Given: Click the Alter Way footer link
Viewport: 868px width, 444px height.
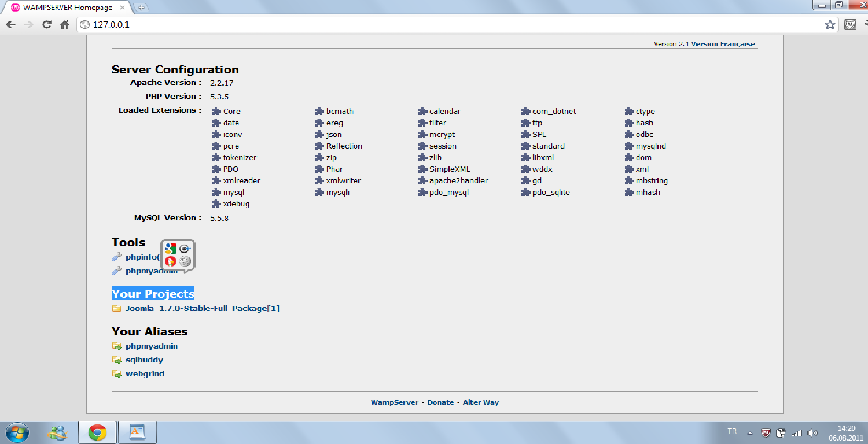Looking at the screenshot, I should pyautogui.click(x=481, y=402).
